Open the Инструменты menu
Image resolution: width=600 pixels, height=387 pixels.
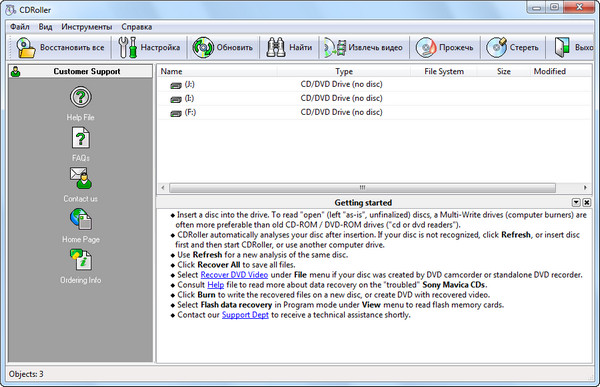tap(86, 27)
